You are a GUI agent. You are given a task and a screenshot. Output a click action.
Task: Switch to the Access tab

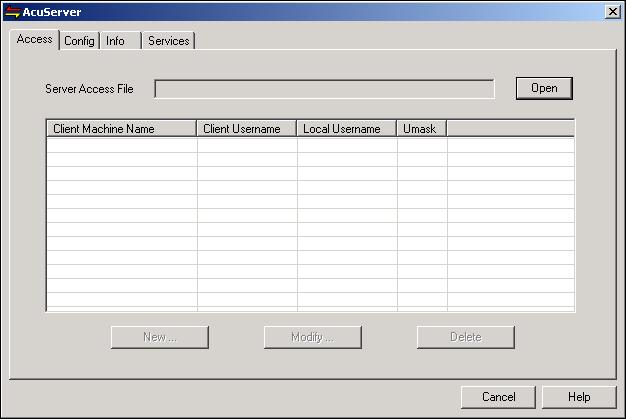pos(35,40)
